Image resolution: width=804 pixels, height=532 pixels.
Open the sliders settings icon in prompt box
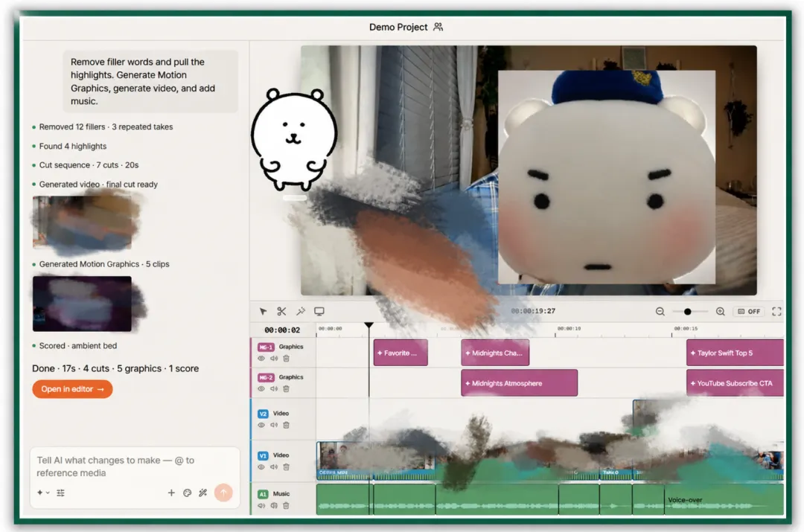click(x=60, y=493)
